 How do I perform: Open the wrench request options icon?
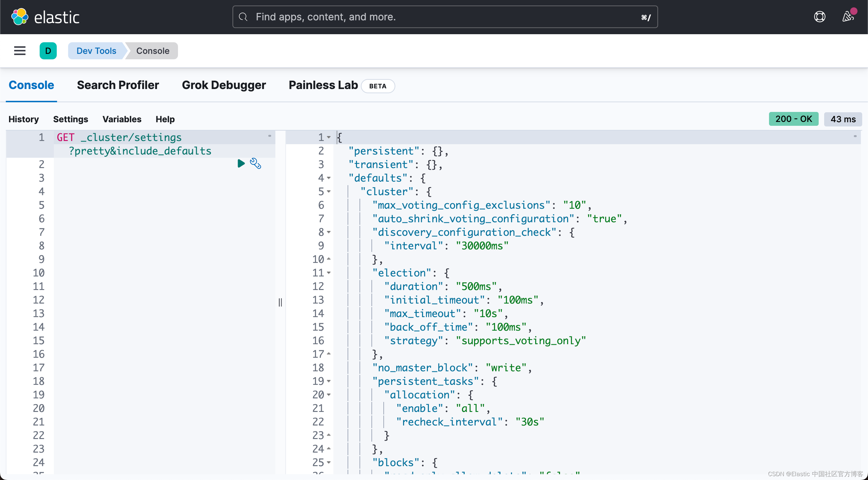tap(255, 164)
